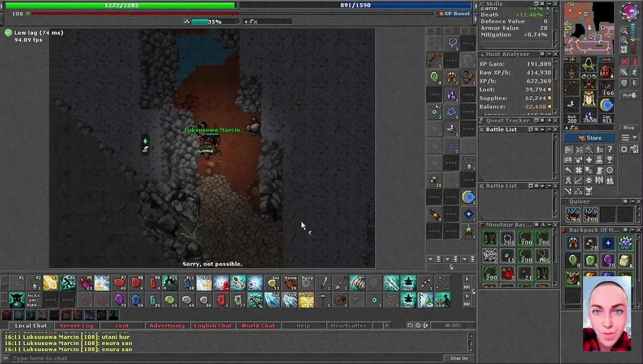Click the purple rune with count 70 in Backpack

pyautogui.click(x=608, y=261)
